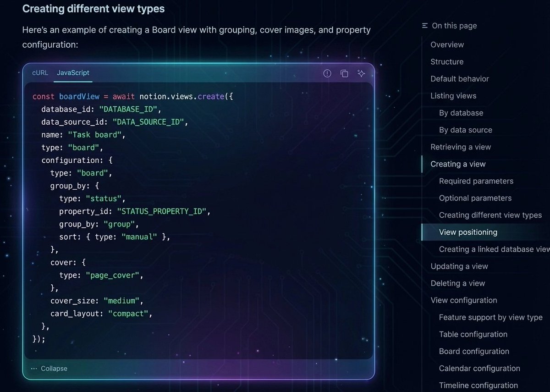This screenshot has width=550, height=392.
Task: Go to Creating different view types link
Action: coord(490,215)
